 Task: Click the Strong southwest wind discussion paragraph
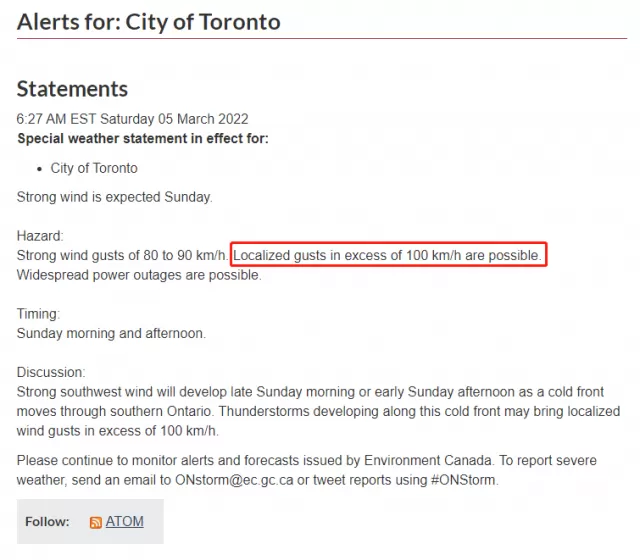coord(318,411)
